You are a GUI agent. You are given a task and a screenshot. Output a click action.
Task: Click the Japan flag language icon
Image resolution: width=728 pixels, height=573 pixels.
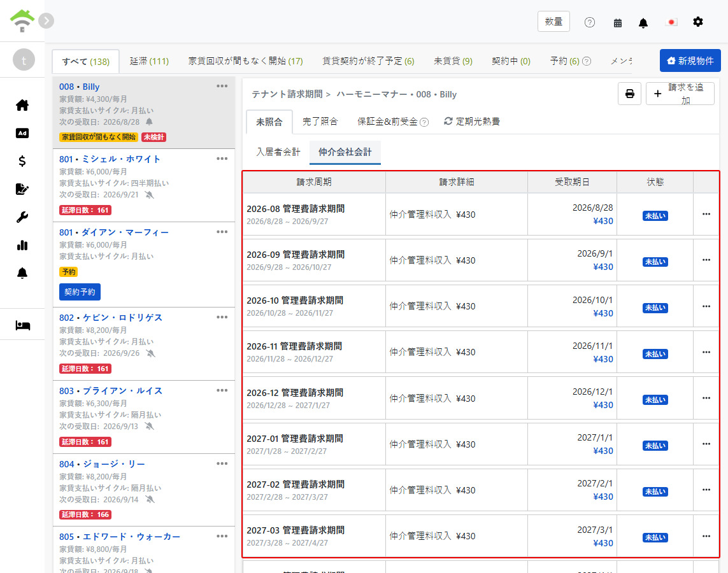[671, 22]
